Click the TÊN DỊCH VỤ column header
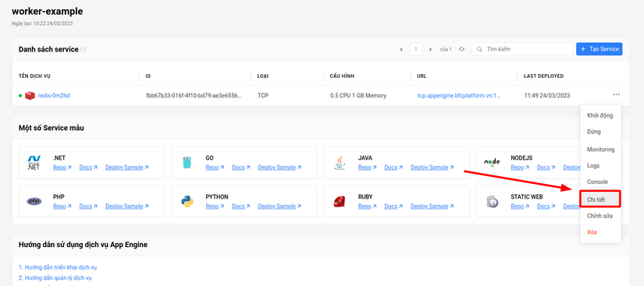Image resolution: width=644 pixels, height=286 pixels. 34,76
